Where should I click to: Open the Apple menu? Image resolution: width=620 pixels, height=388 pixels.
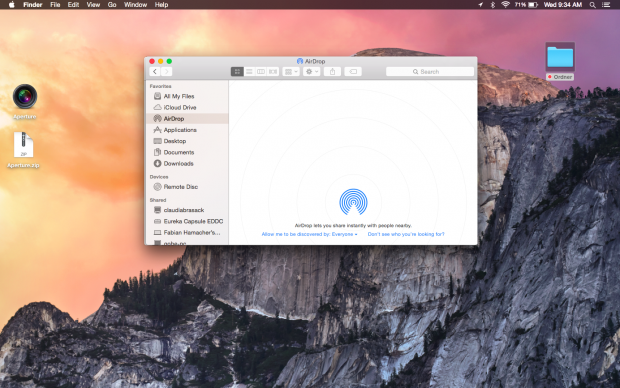pos(11,5)
